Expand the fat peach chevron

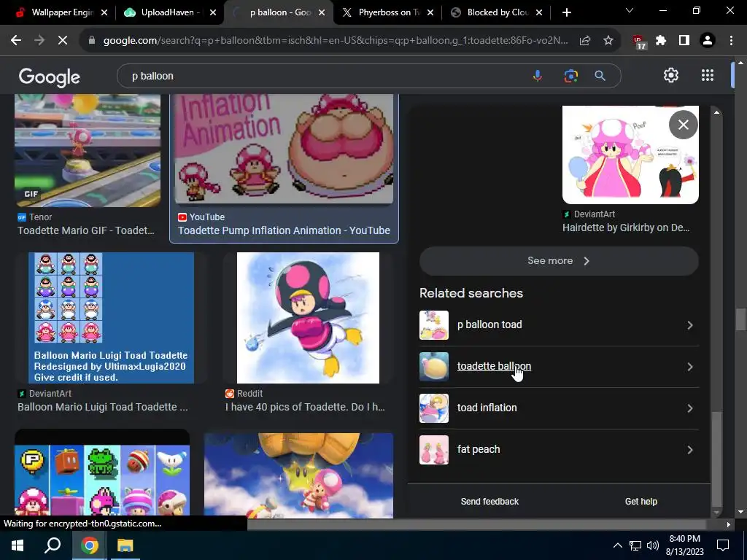click(x=690, y=449)
